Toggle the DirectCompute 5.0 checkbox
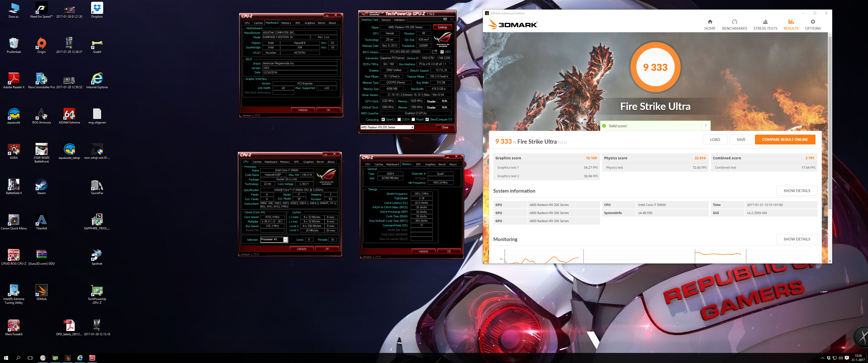The height and width of the screenshot is (363, 868). click(x=427, y=119)
